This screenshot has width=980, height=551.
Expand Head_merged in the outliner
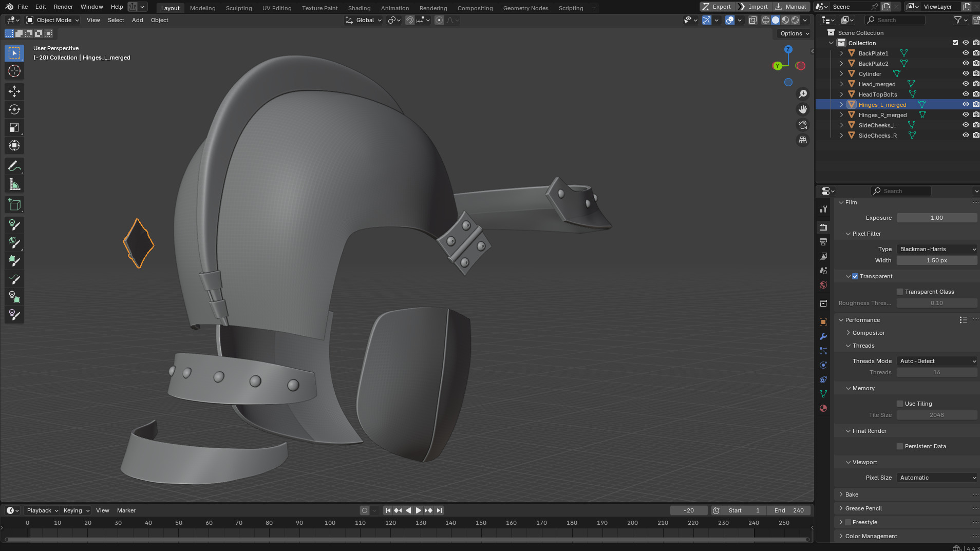(x=841, y=84)
